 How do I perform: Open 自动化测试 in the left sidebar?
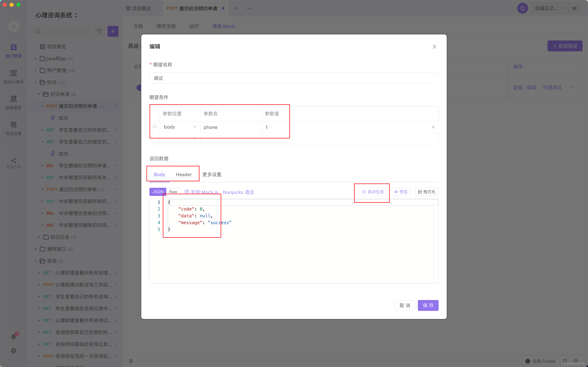click(14, 77)
